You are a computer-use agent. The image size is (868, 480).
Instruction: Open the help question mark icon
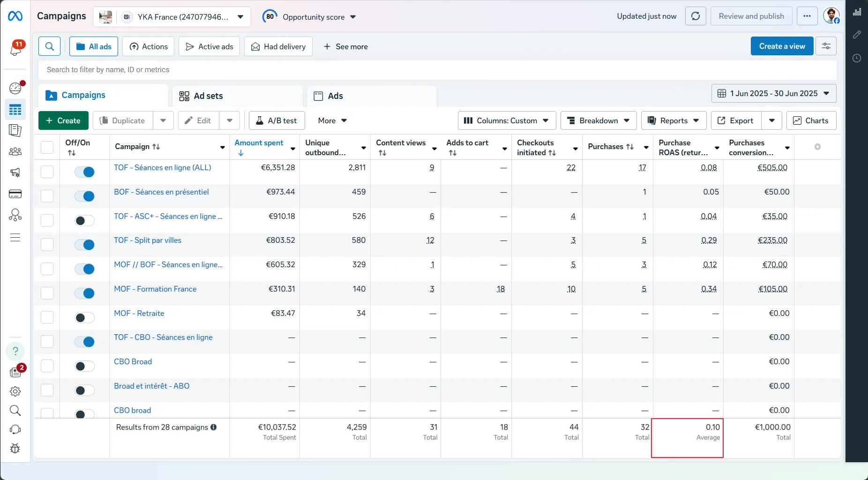click(15, 351)
